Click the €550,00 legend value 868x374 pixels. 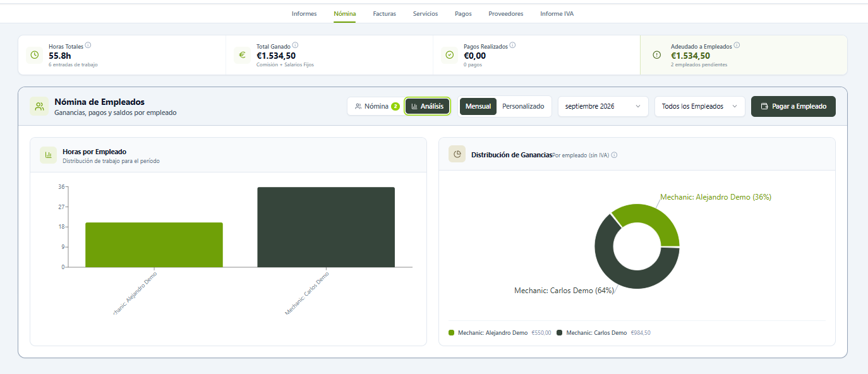tap(541, 333)
